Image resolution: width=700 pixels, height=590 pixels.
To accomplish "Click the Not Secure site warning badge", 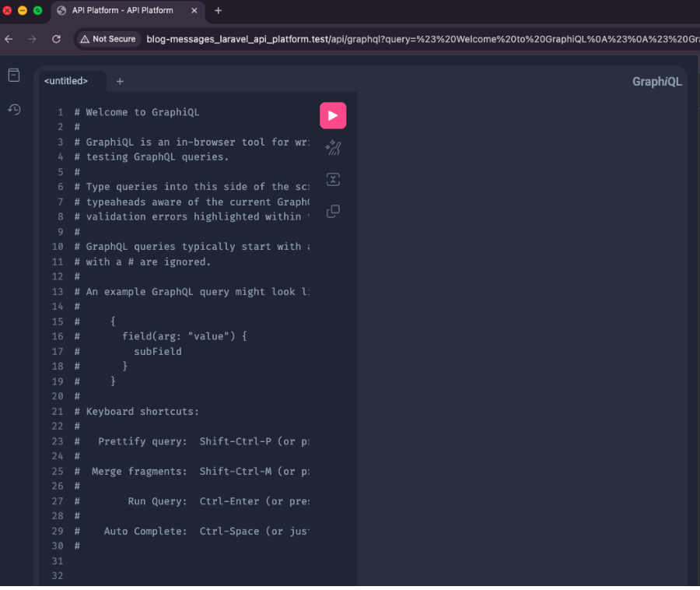I will (x=108, y=39).
